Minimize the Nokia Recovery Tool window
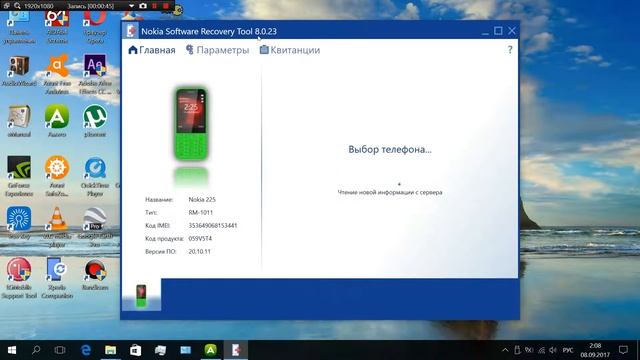 pyautogui.click(x=485, y=32)
